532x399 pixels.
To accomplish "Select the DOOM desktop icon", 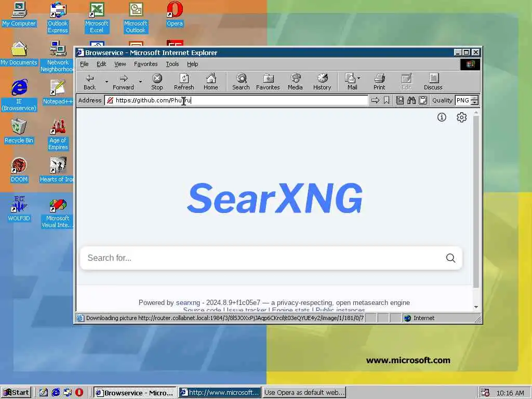I will [19, 170].
